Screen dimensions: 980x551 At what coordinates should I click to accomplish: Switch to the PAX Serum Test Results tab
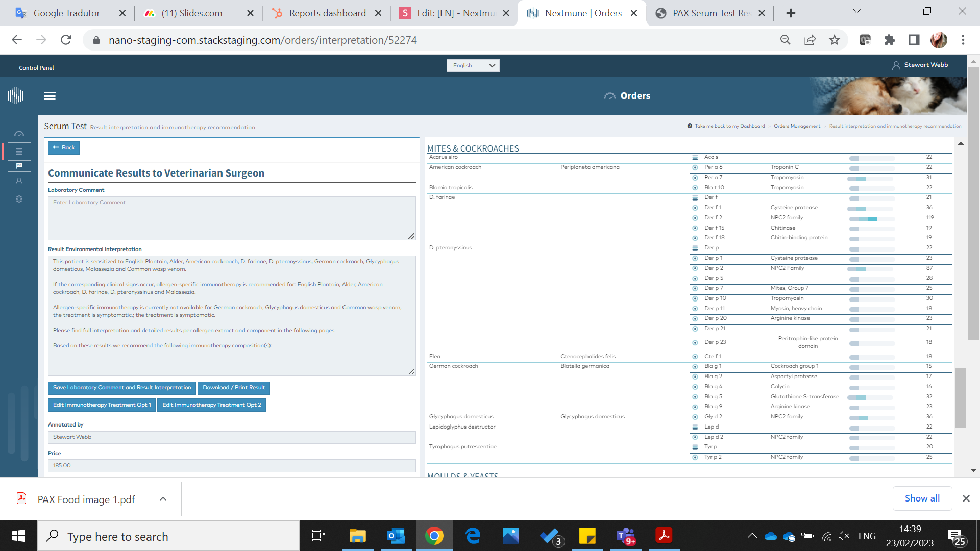pyautogui.click(x=710, y=13)
